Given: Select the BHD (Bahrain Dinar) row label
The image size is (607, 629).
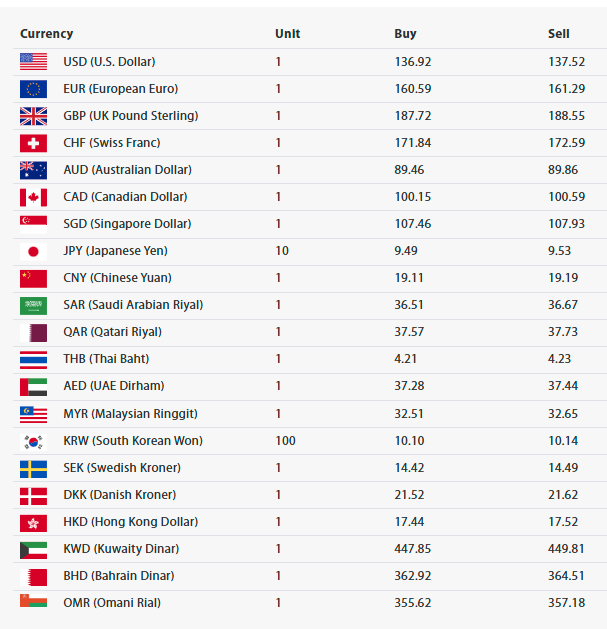Looking at the screenshot, I should click(x=119, y=576).
